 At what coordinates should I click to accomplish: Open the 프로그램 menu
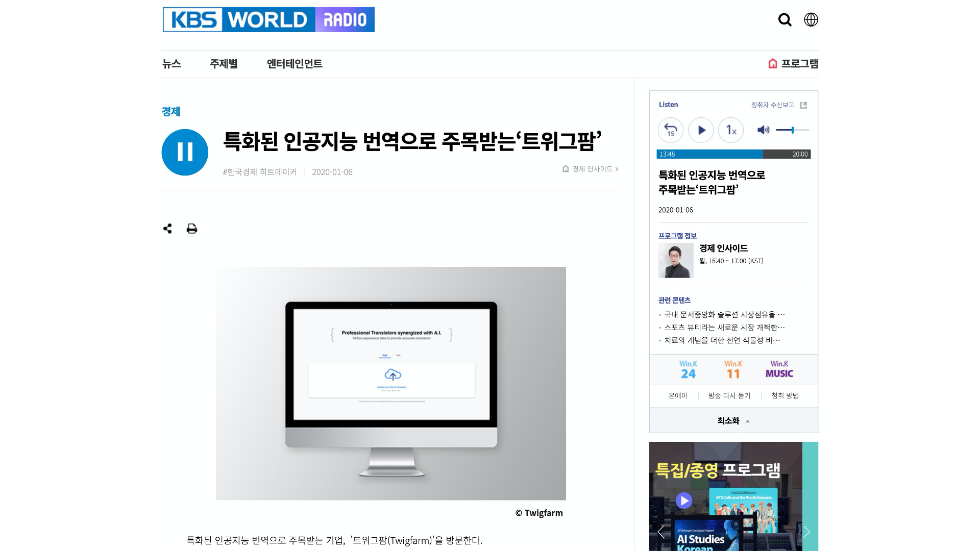pyautogui.click(x=793, y=64)
